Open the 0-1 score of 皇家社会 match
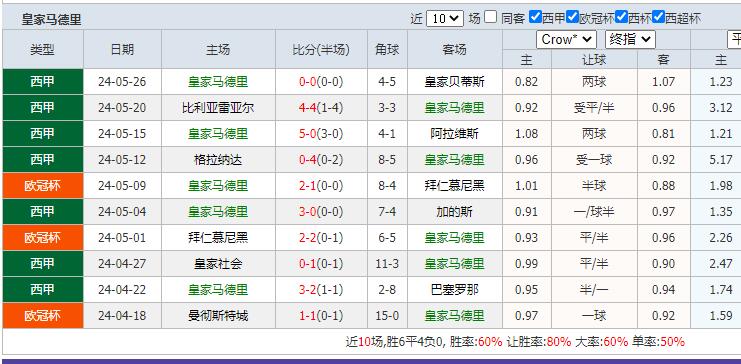Image resolution: width=741 pixels, height=364 pixels. pos(307,264)
